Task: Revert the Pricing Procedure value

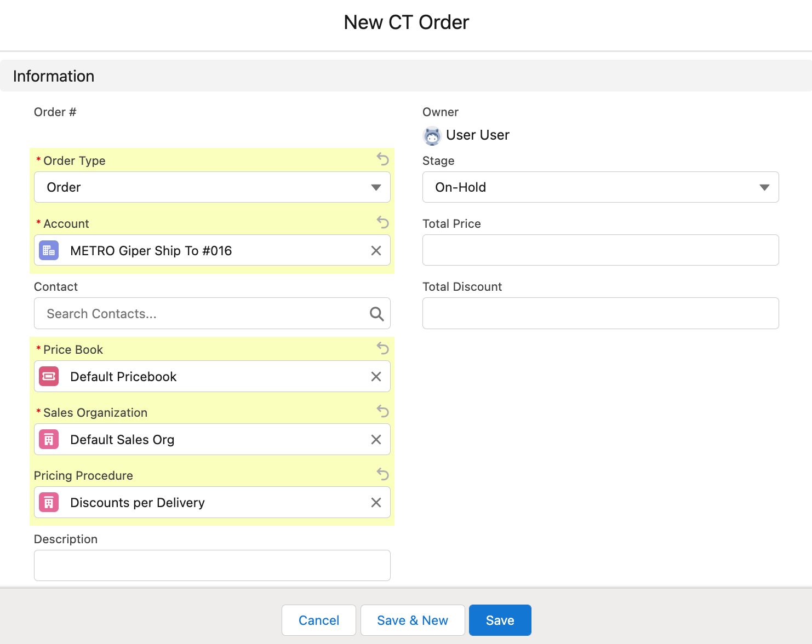Action: click(382, 474)
